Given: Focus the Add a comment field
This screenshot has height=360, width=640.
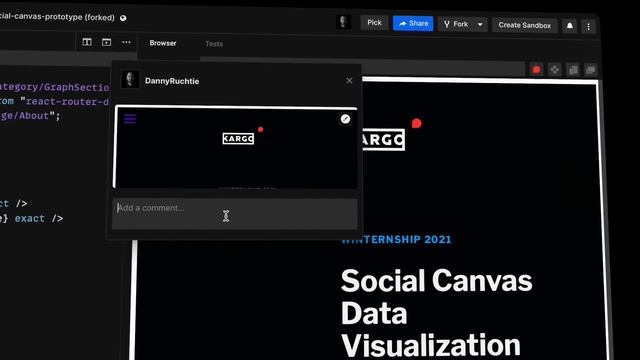Looking at the screenshot, I should tap(235, 214).
